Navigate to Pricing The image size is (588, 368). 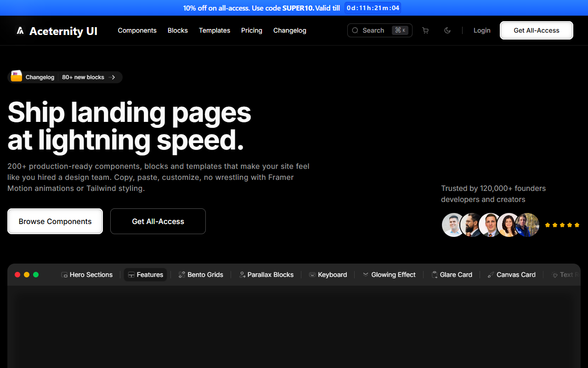251,30
